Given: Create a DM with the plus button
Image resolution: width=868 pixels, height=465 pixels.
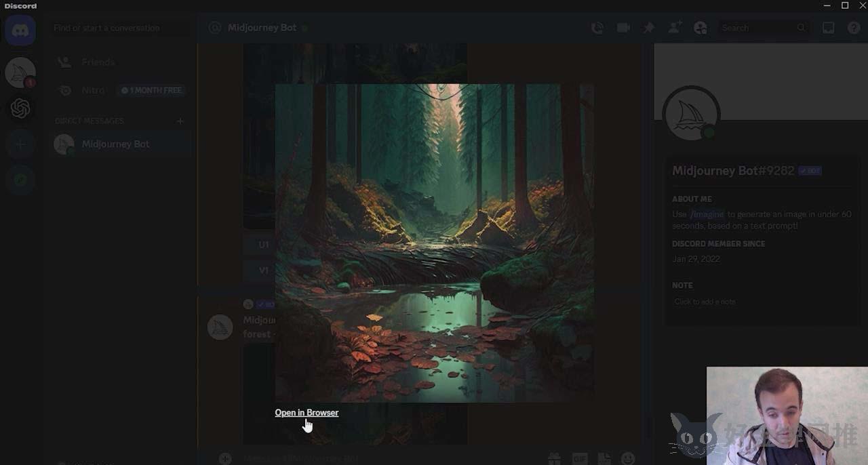Looking at the screenshot, I should pyautogui.click(x=180, y=121).
